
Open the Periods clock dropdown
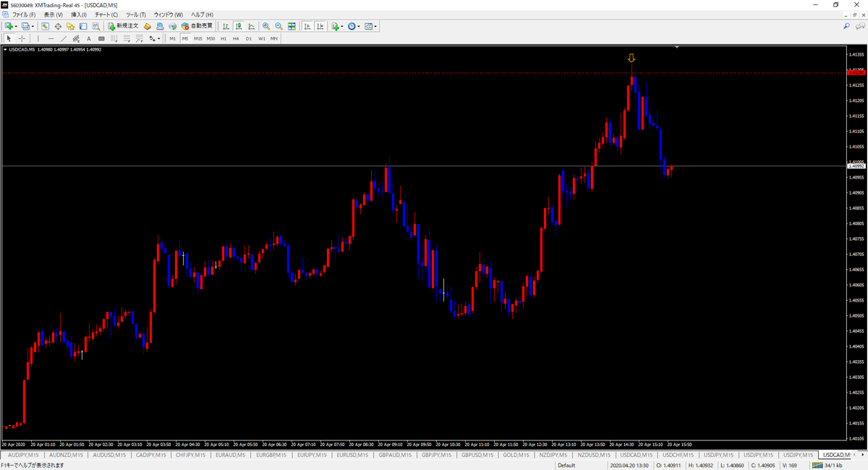point(354,26)
